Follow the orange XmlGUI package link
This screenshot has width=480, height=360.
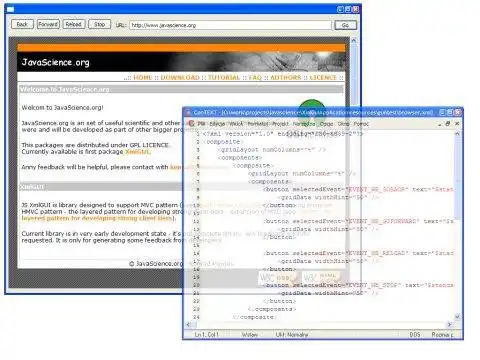click(x=138, y=152)
